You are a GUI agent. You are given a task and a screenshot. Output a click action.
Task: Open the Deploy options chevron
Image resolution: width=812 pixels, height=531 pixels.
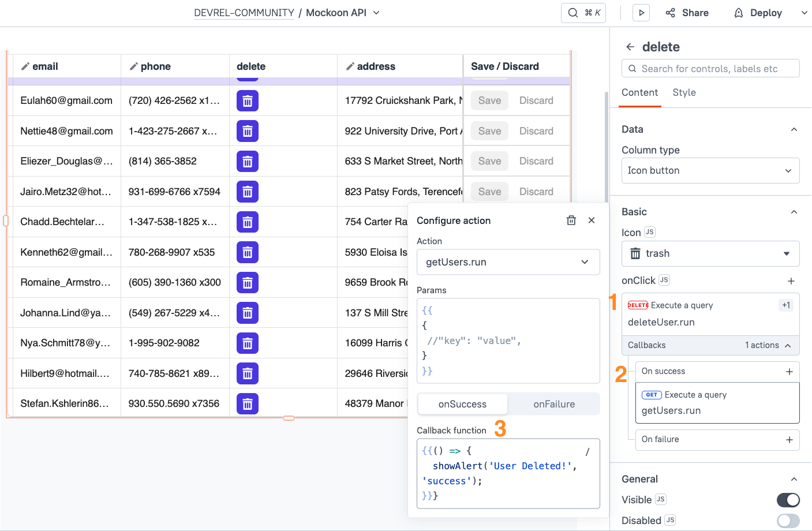click(804, 13)
